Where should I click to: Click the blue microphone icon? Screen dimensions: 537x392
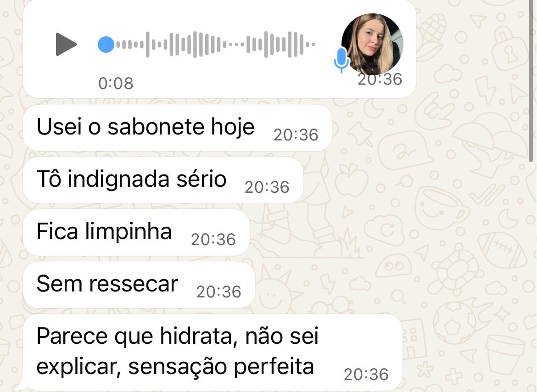[x=341, y=60]
